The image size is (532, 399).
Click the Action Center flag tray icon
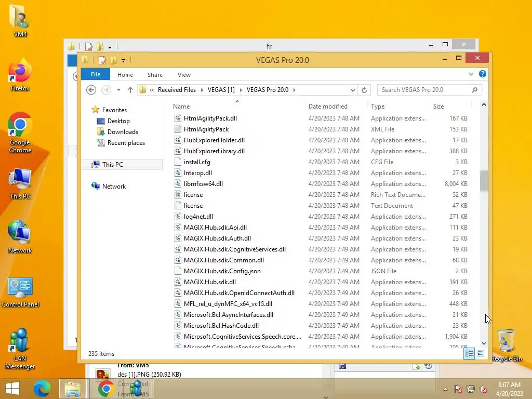[x=458, y=389]
